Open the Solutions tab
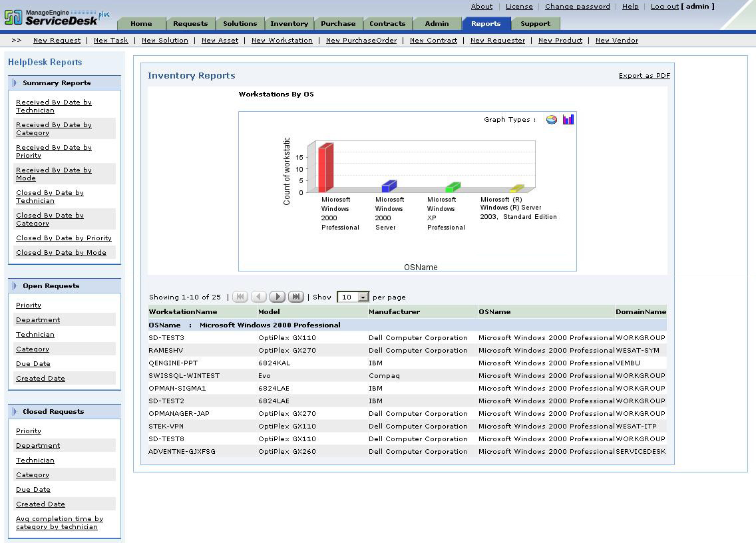The width and height of the screenshot is (756, 543). point(240,24)
